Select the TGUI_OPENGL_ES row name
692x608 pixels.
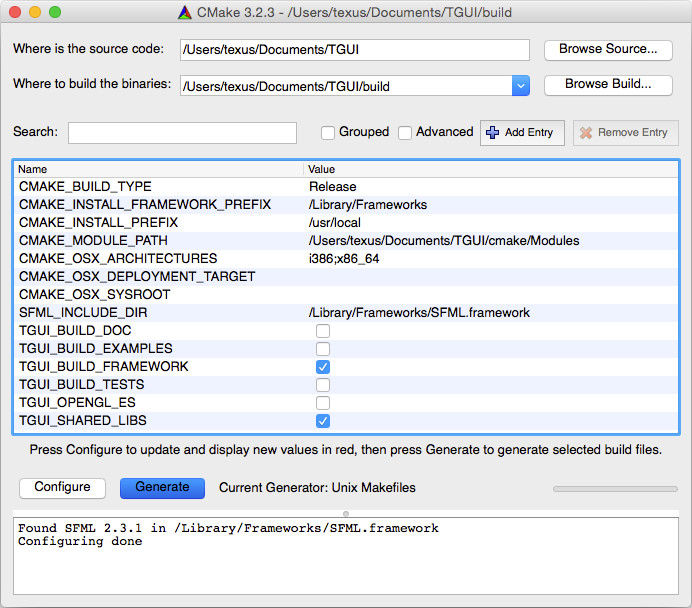pyautogui.click(x=77, y=403)
